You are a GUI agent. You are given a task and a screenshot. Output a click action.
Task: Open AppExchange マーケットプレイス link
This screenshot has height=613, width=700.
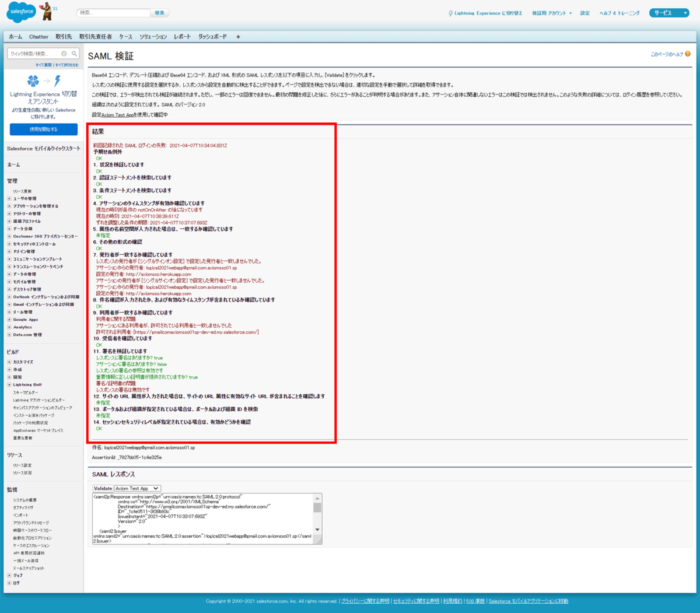point(38,430)
